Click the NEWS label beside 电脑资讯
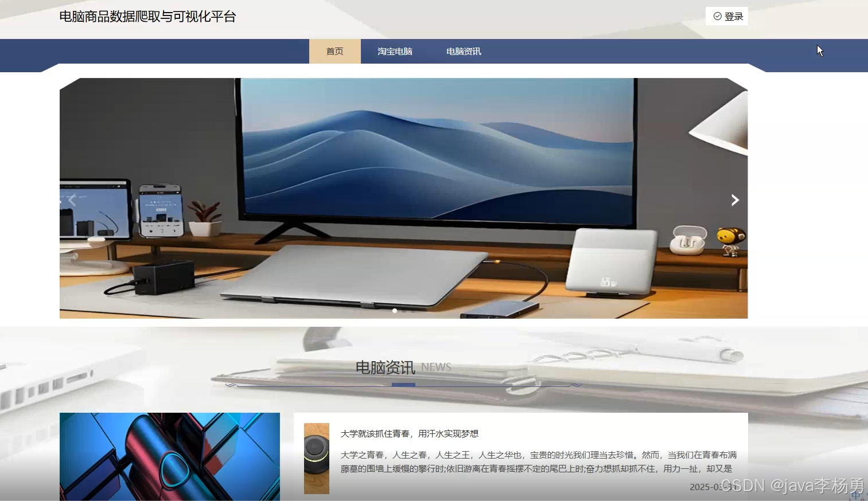868x501 pixels. pyautogui.click(x=436, y=367)
